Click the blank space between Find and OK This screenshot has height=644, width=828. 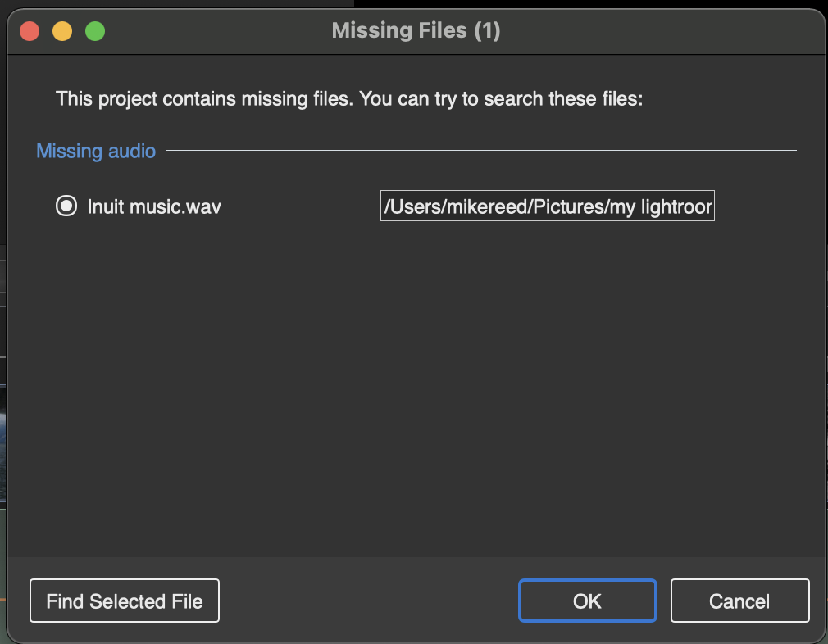(369, 601)
